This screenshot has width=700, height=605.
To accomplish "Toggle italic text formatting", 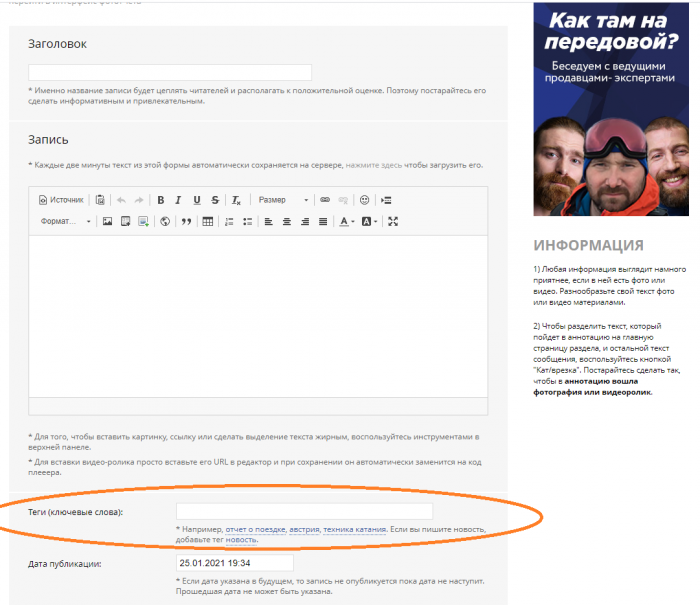I will pyautogui.click(x=178, y=200).
